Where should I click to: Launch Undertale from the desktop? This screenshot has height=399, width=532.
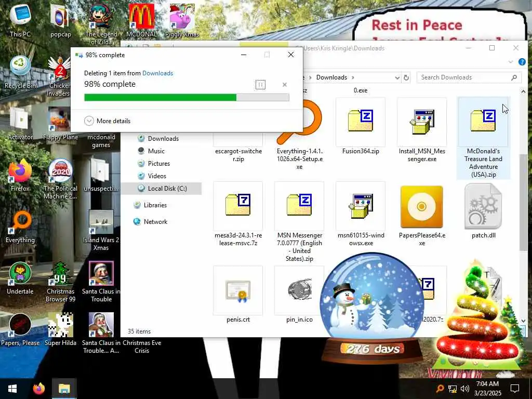point(20,278)
